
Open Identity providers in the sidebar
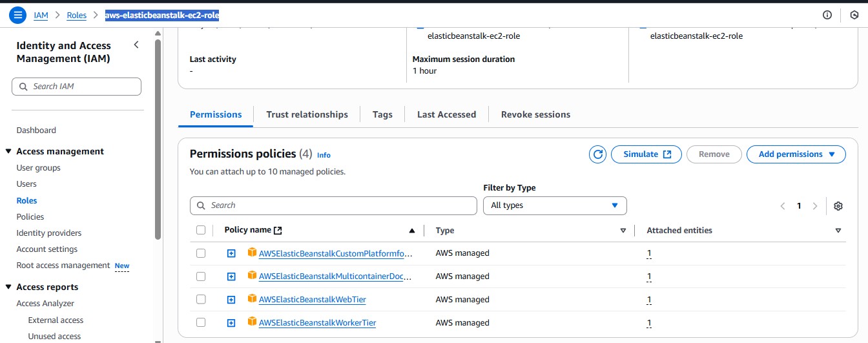coord(49,233)
